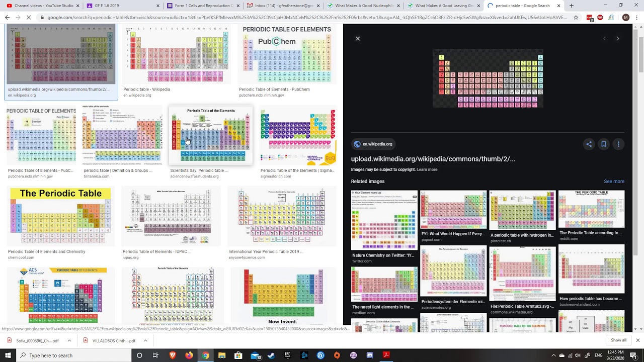Open related image from reddit.com

(591, 215)
